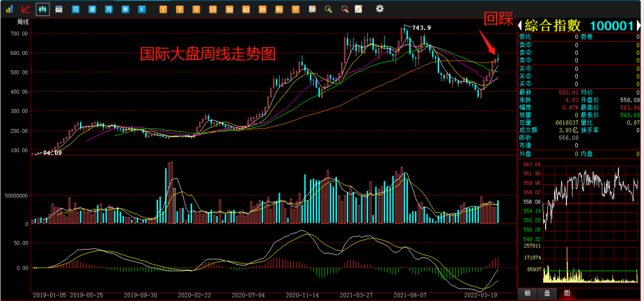Click the 2022-03-19 date on axis
The width and height of the screenshot is (644, 301).
[x=480, y=295]
